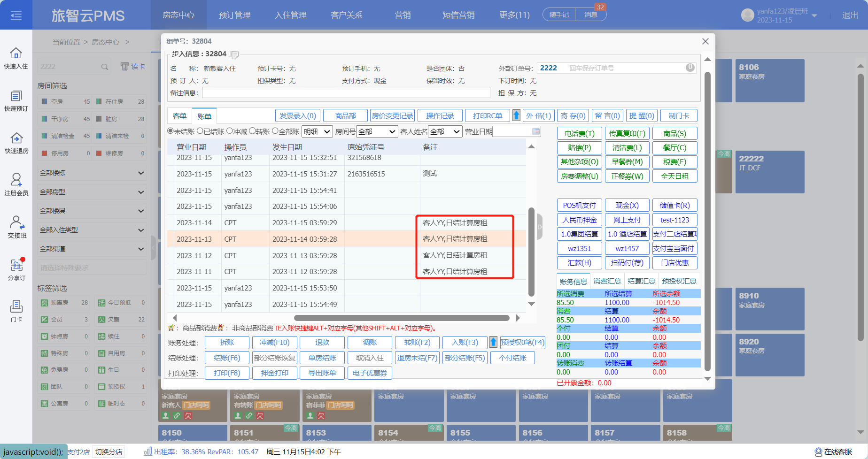The width and height of the screenshot is (868, 459).
Task: Toggle the hamburger menu icon
Action: [16, 15]
